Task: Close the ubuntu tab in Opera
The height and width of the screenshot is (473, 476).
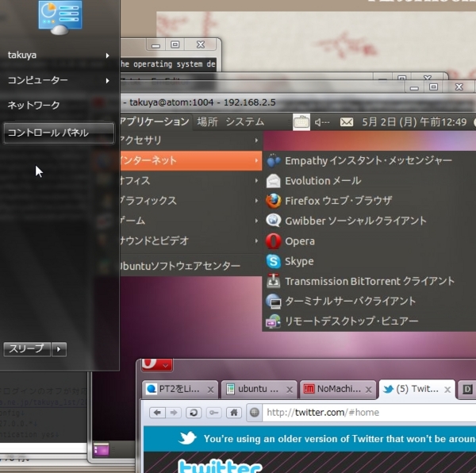Action: point(290,390)
